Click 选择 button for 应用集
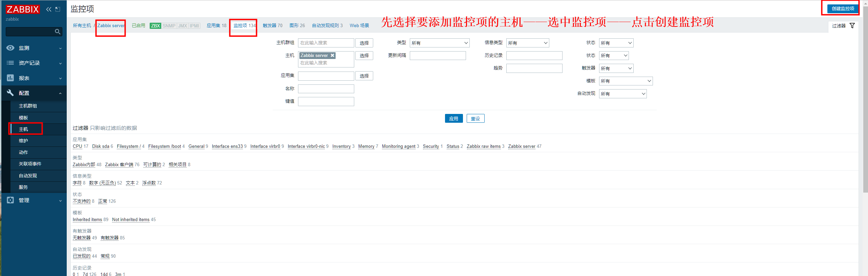This screenshot has width=868, height=276. coord(364,76)
